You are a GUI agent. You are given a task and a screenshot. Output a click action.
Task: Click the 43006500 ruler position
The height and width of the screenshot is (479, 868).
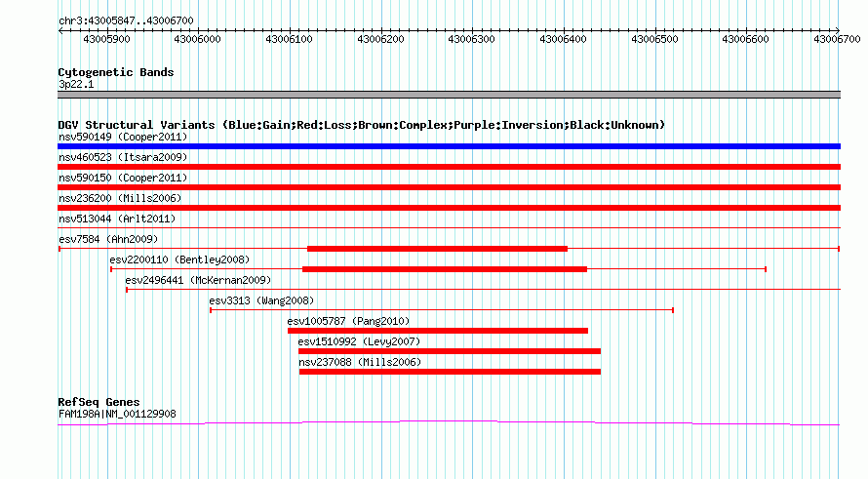click(654, 39)
